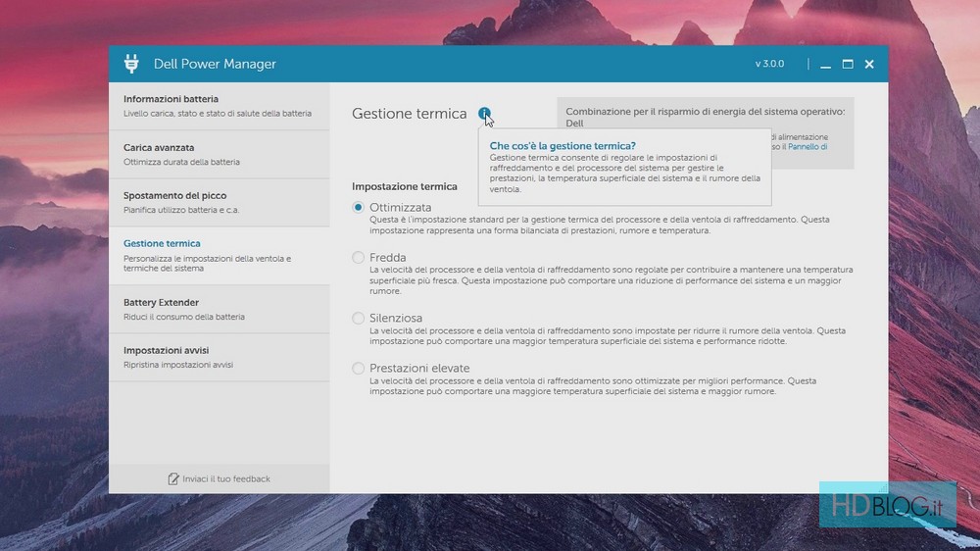Choose the Fredda radio button
Screen dimensions: 980x551
tap(358, 258)
